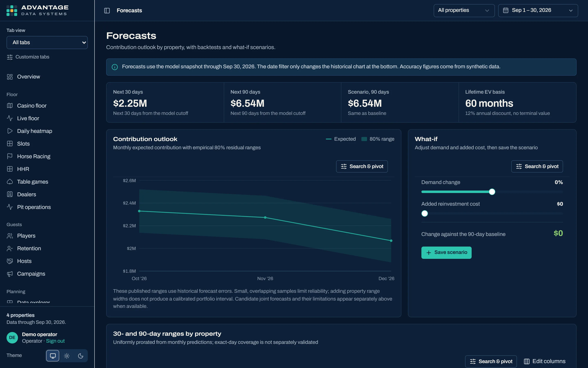Click the Customize tabs link
The image size is (588, 368).
(28, 57)
